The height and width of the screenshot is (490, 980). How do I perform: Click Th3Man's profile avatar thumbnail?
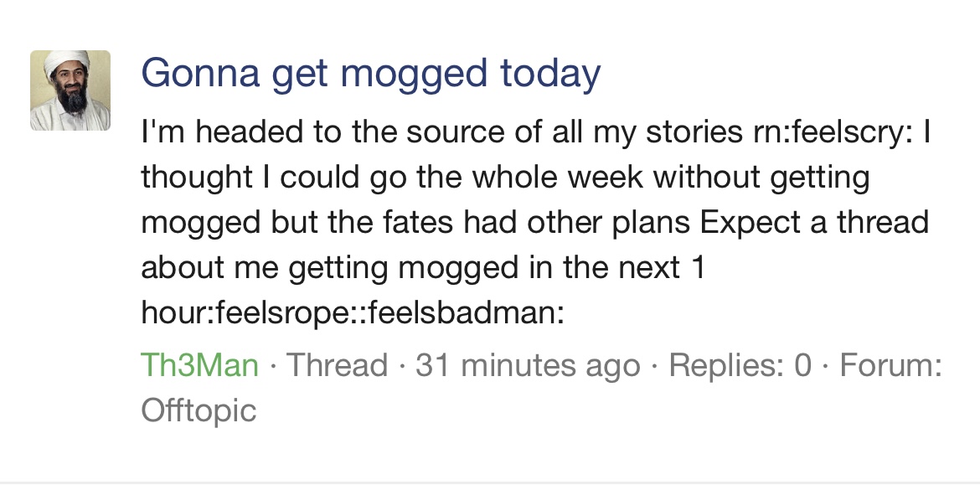click(70, 90)
